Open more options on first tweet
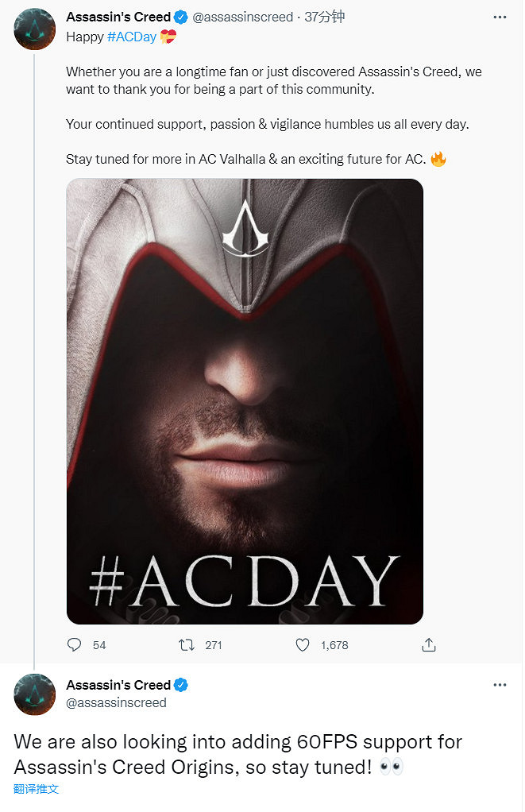 point(500,17)
